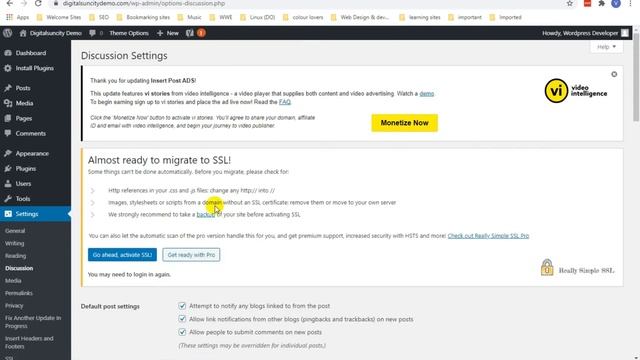The width and height of the screenshot is (640, 360).
Task: Click the browser back arrow
Action: 9,3
